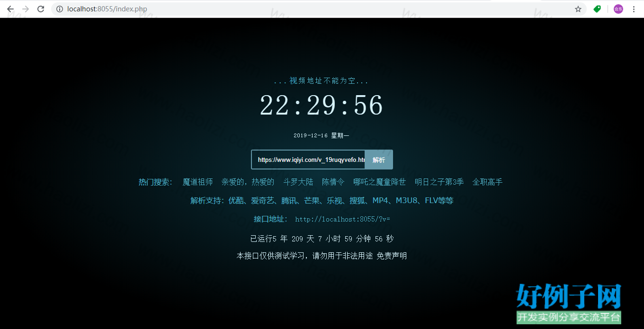The height and width of the screenshot is (329, 644).
Task: Click the 解析 parse button
Action: (379, 160)
